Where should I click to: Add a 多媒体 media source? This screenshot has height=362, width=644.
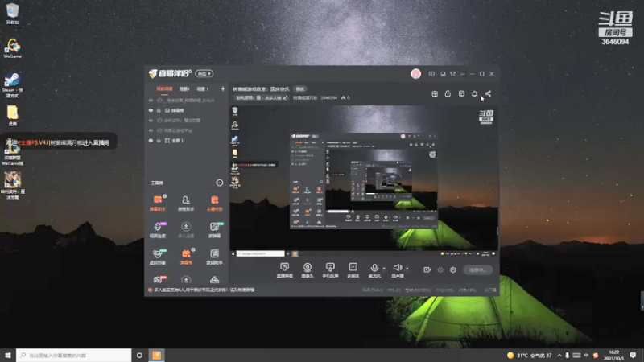pyautogui.click(x=353, y=270)
